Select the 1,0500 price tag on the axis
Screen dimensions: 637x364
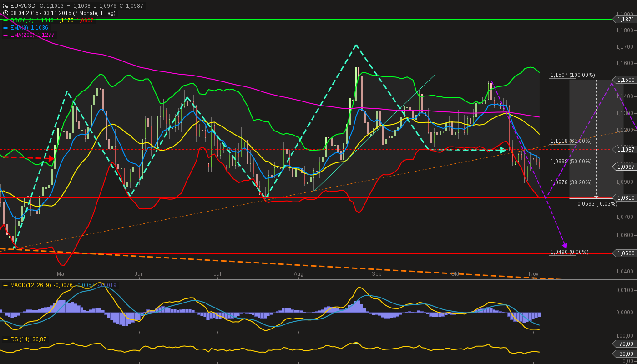pos(626,253)
